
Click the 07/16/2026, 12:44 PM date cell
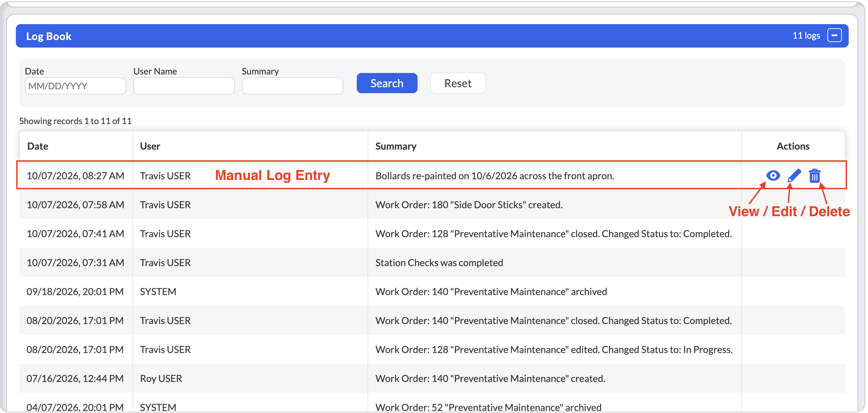pos(75,379)
